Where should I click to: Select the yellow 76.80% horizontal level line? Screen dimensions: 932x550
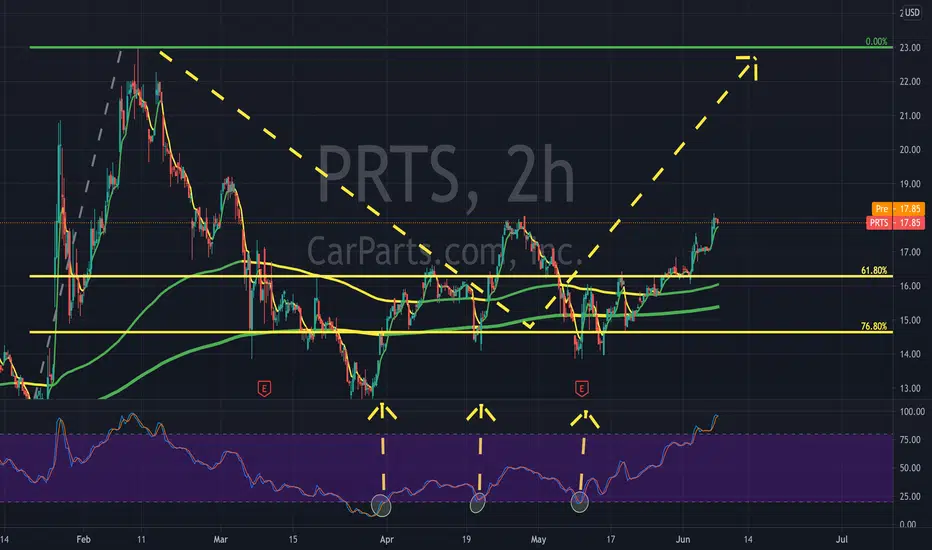coord(461,332)
